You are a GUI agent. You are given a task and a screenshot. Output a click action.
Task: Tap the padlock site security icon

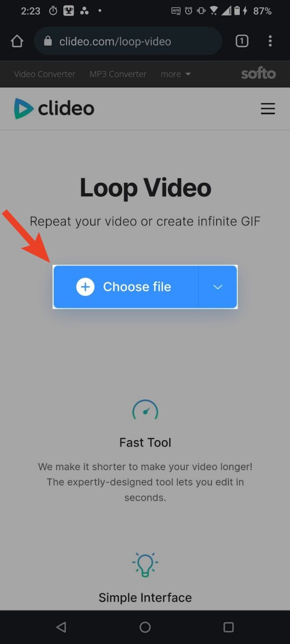coord(48,41)
